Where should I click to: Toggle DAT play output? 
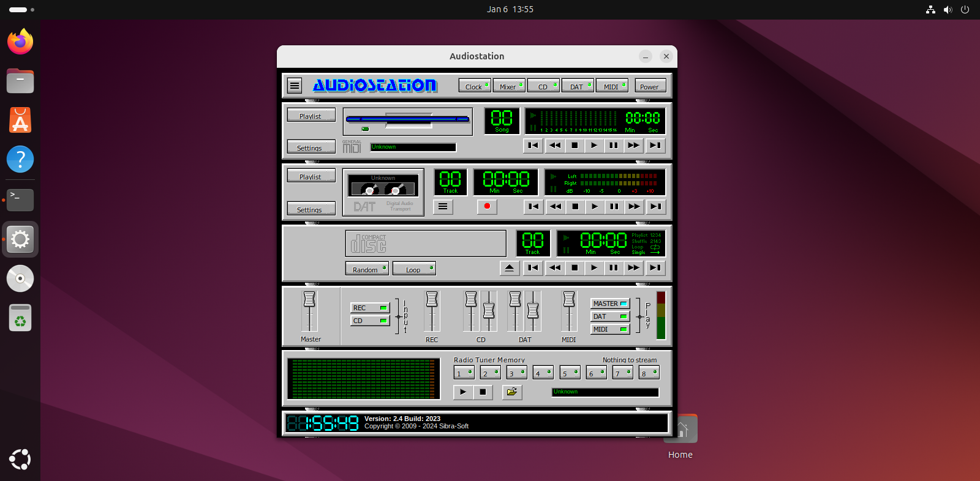(x=610, y=316)
